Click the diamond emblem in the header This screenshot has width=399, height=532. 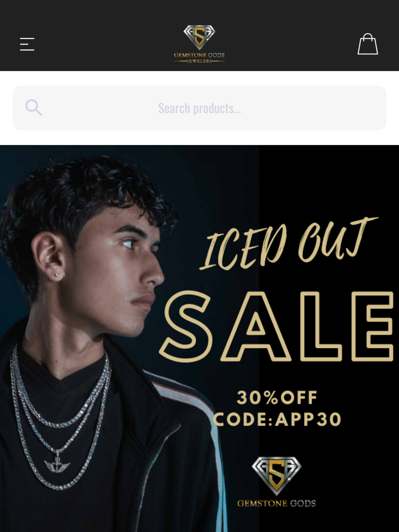(199, 37)
